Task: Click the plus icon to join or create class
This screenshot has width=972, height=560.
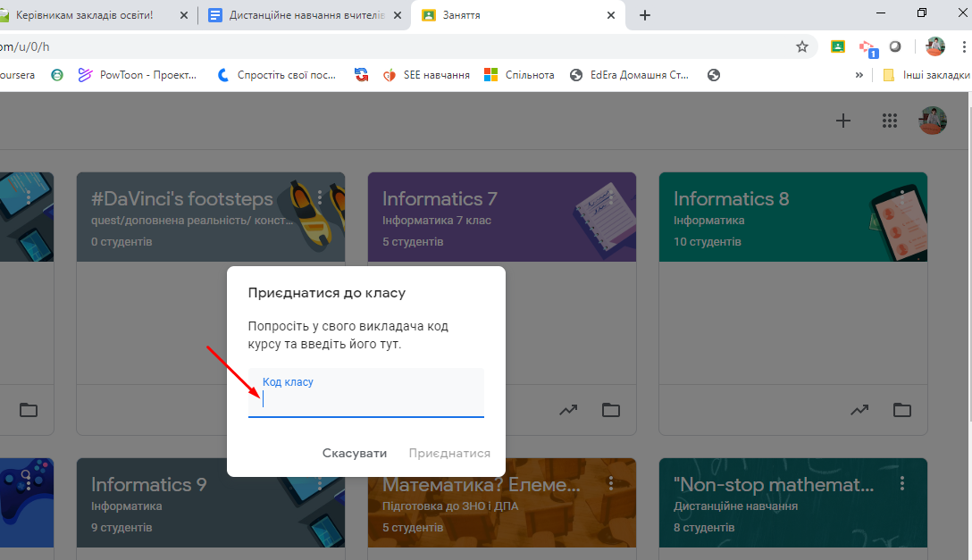Action: pos(843,121)
